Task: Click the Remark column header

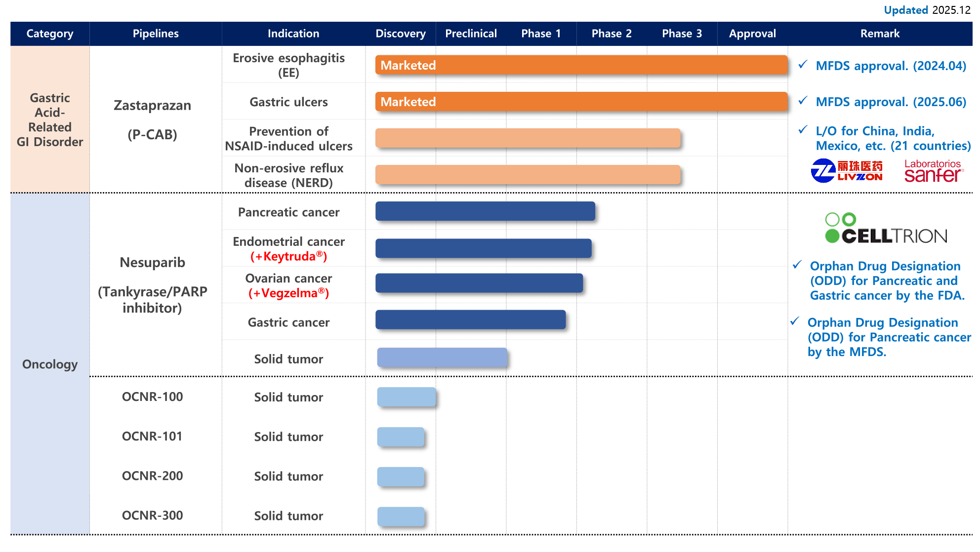Action: (880, 34)
